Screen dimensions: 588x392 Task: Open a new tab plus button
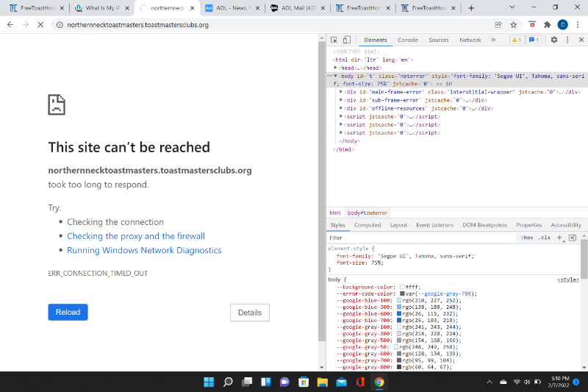click(471, 8)
